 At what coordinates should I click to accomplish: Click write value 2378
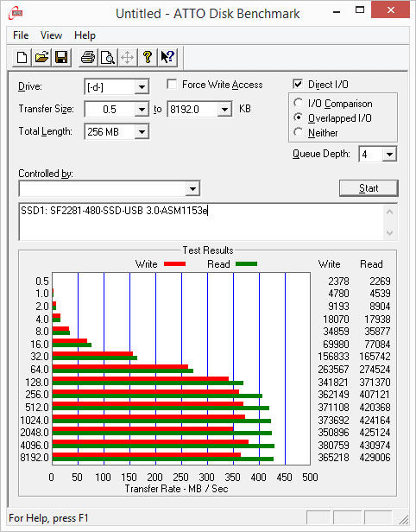[x=338, y=281]
